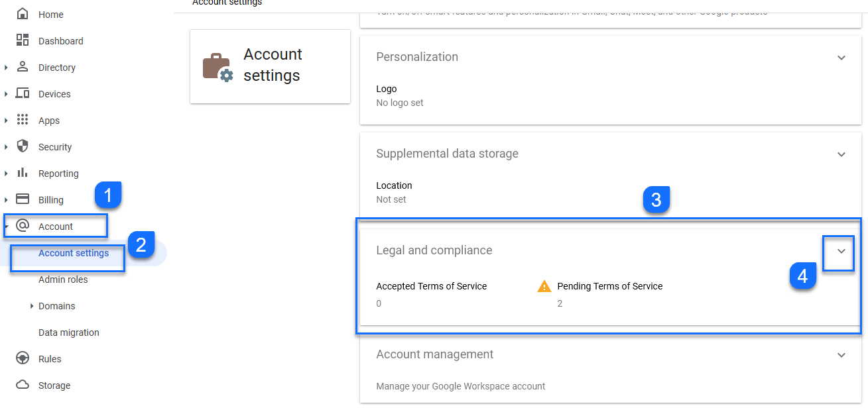Image resolution: width=868 pixels, height=408 pixels.
Task: Click the Storage cloud icon
Action: click(23, 385)
